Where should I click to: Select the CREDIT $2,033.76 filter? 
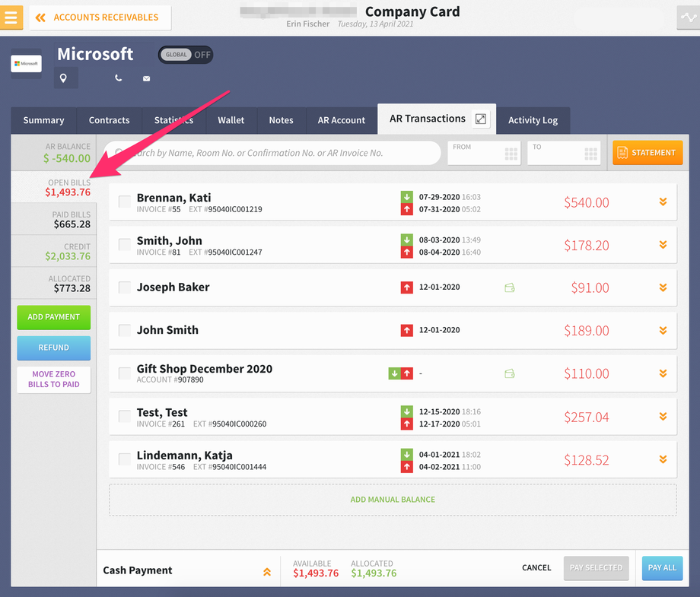click(x=53, y=252)
